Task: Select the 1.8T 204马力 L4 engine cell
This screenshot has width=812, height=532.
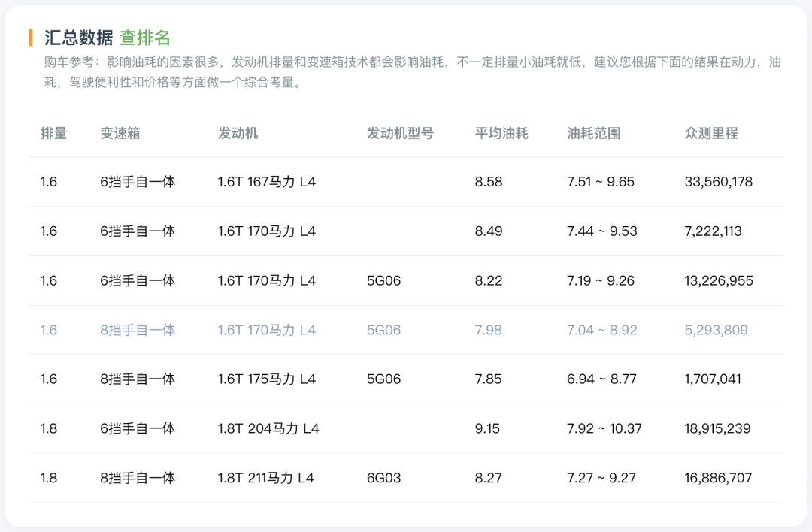Action: tap(268, 428)
